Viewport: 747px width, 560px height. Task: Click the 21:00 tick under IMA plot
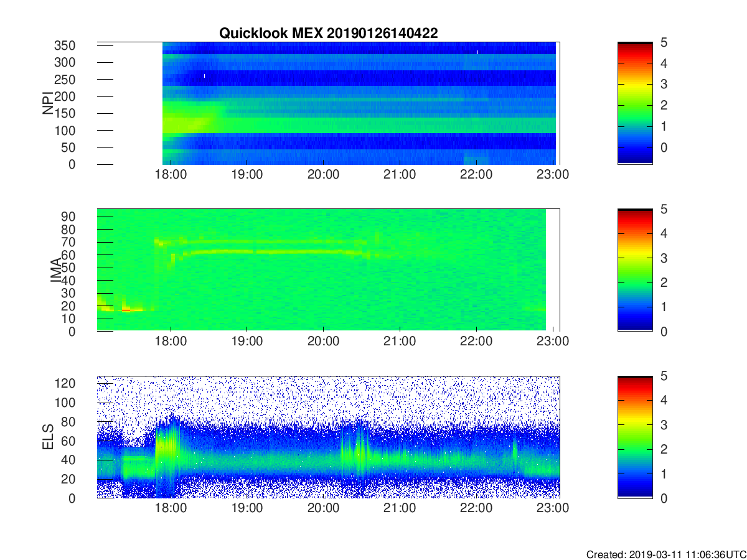(x=400, y=342)
